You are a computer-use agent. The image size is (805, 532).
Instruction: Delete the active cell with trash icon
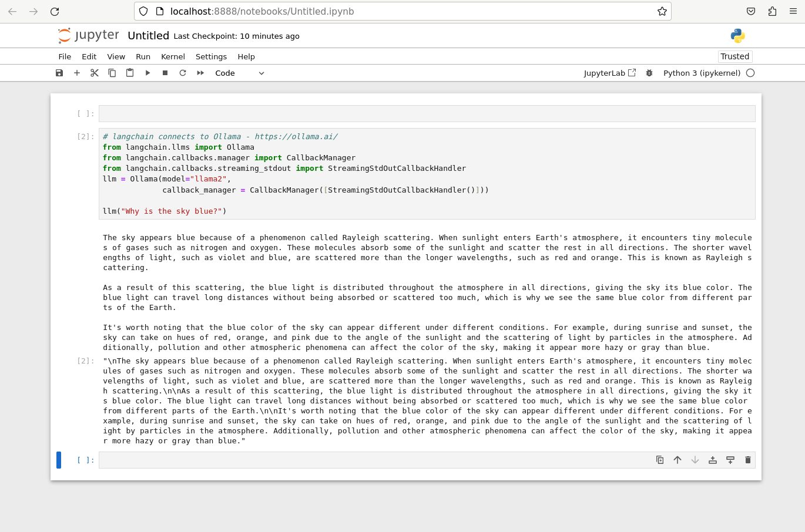point(748,460)
